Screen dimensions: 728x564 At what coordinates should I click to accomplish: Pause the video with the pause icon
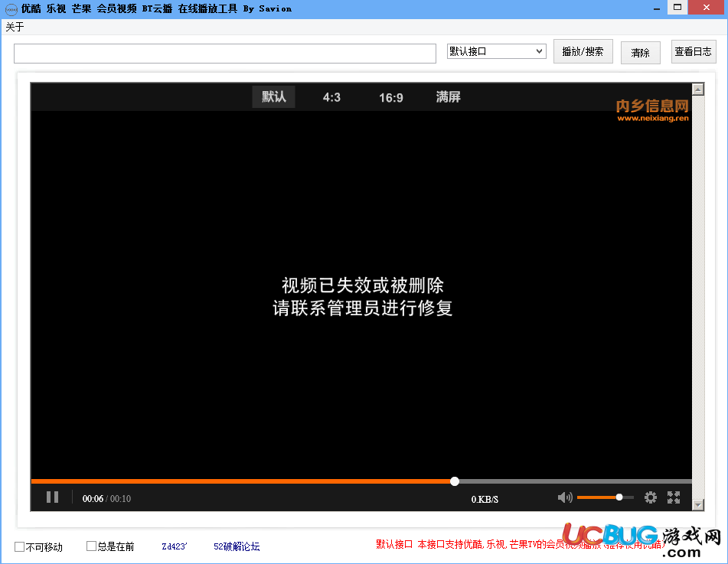(53, 497)
